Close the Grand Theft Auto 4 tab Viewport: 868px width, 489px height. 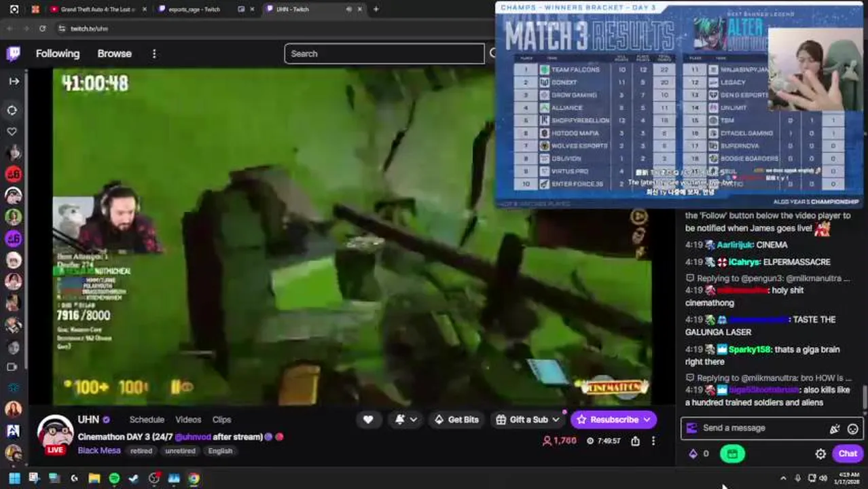[145, 10]
